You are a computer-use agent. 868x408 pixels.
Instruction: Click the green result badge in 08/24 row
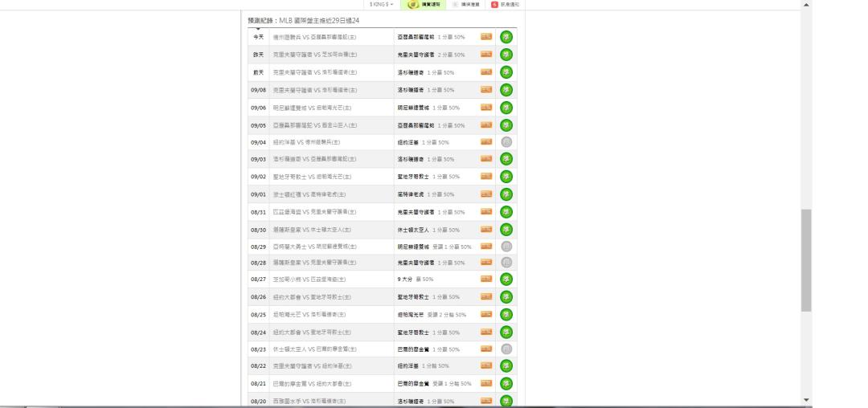pyautogui.click(x=506, y=333)
